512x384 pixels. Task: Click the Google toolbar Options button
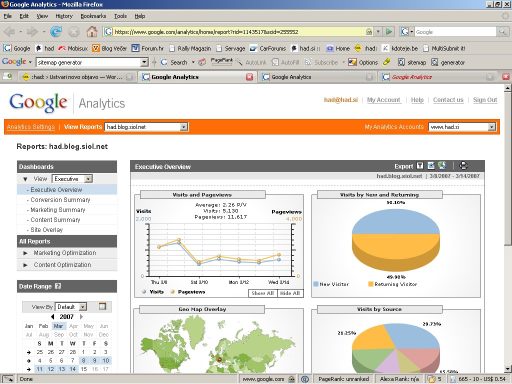click(363, 62)
